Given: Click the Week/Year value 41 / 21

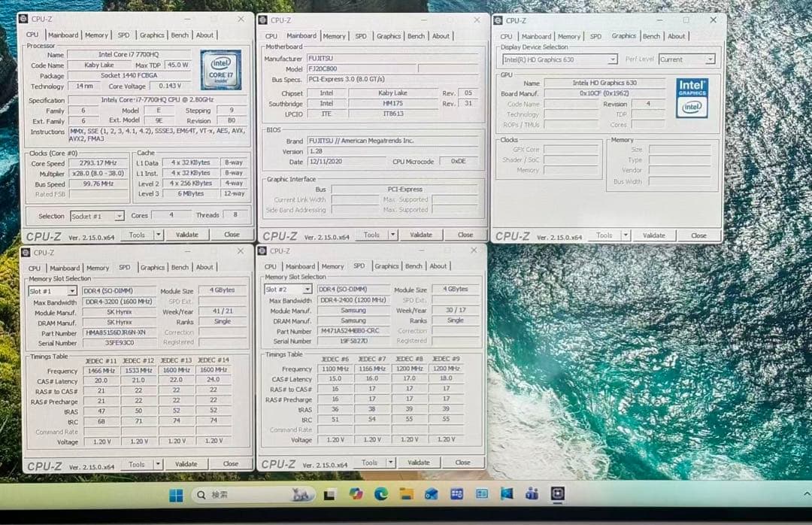Looking at the screenshot, I should click(x=222, y=311).
